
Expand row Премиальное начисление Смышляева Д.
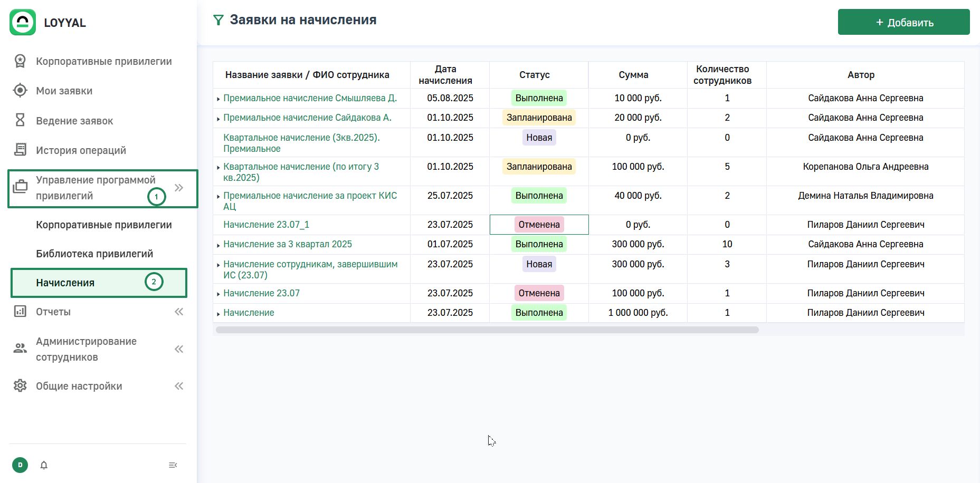point(218,99)
